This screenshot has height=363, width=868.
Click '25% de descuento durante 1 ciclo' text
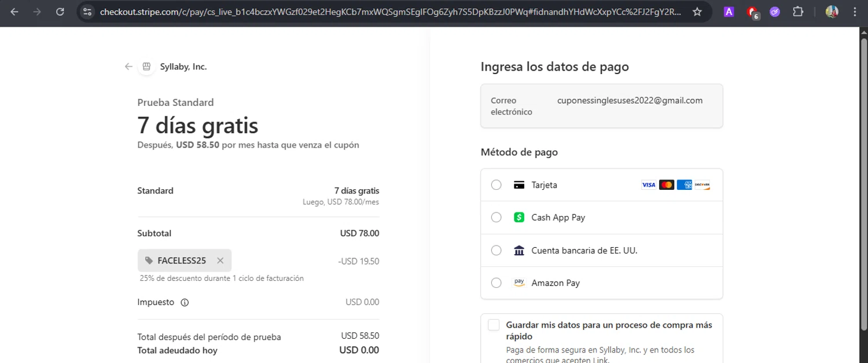(222, 278)
